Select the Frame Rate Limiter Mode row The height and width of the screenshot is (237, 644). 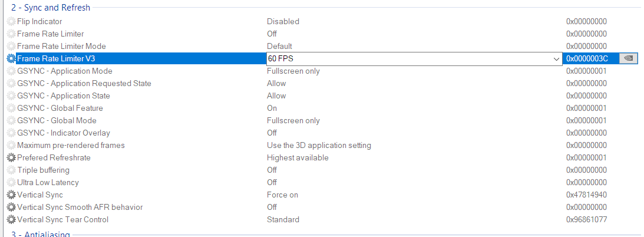pyautogui.click(x=61, y=46)
